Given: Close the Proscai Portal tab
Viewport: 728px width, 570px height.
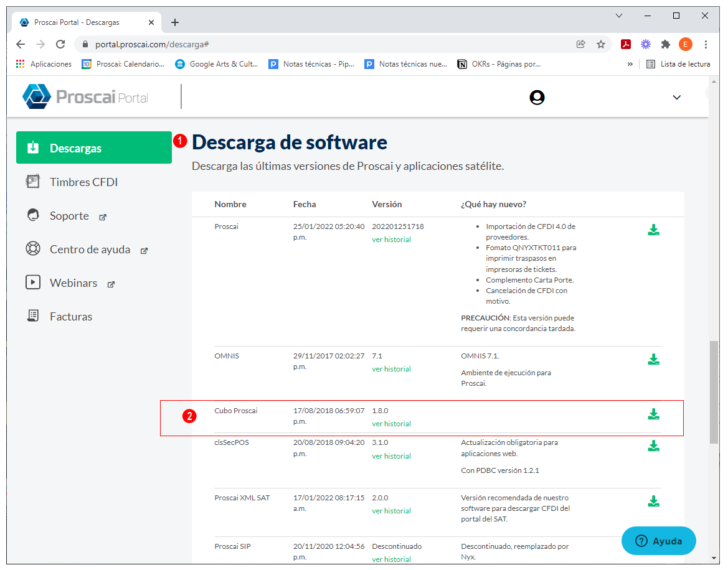Looking at the screenshot, I should 151,22.
